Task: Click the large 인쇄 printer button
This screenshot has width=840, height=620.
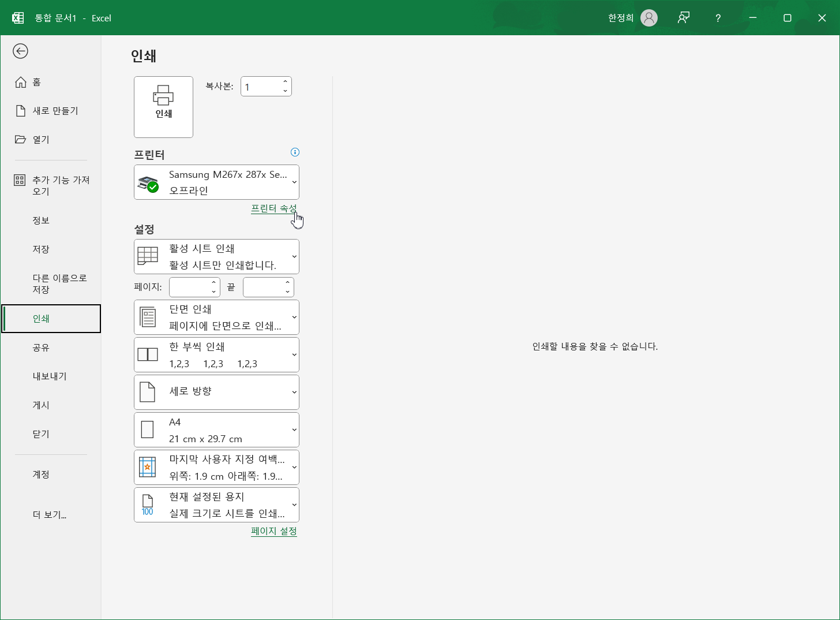Action: [x=163, y=107]
